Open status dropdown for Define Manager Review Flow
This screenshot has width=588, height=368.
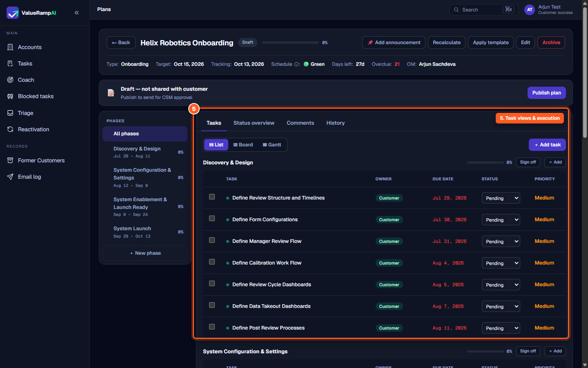(501, 242)
